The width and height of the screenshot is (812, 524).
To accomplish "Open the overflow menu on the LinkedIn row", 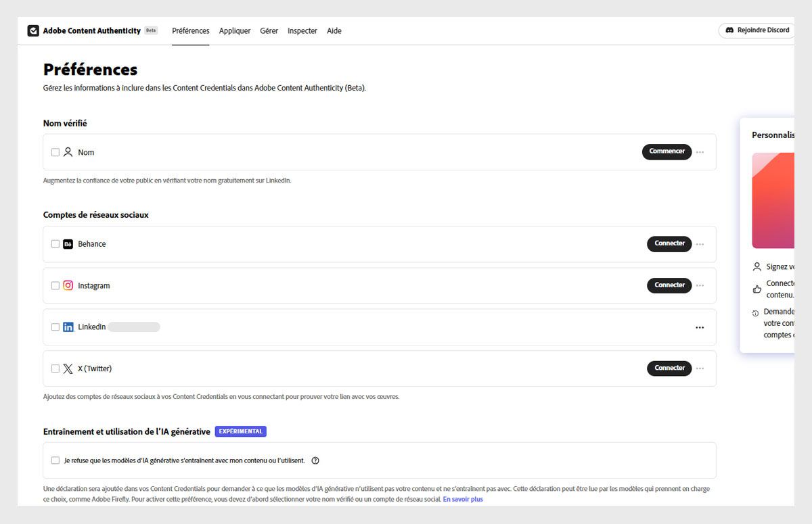I will [x=700, y=327].
